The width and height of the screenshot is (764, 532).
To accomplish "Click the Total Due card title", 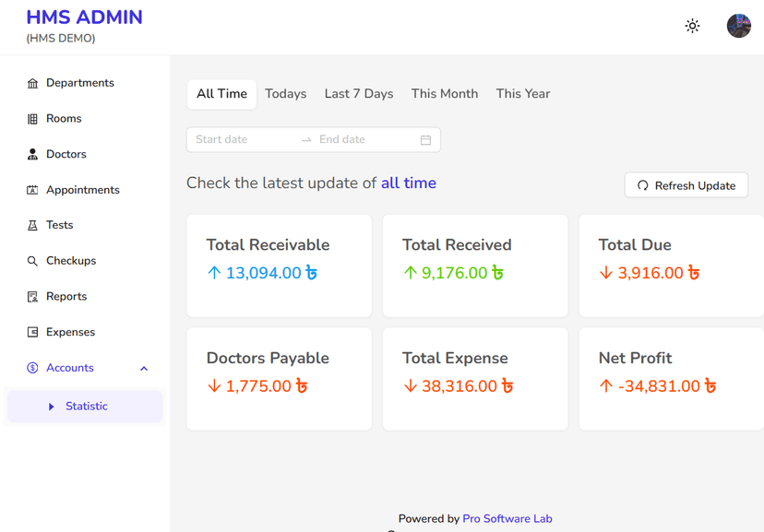I will [635, 245].
